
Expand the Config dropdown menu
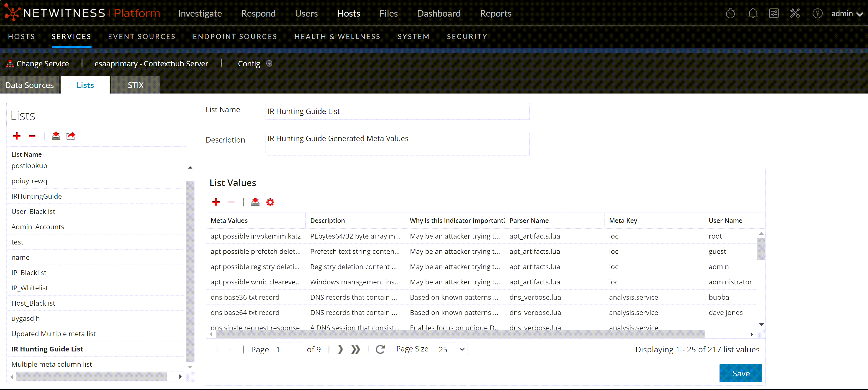click(269, 64)
